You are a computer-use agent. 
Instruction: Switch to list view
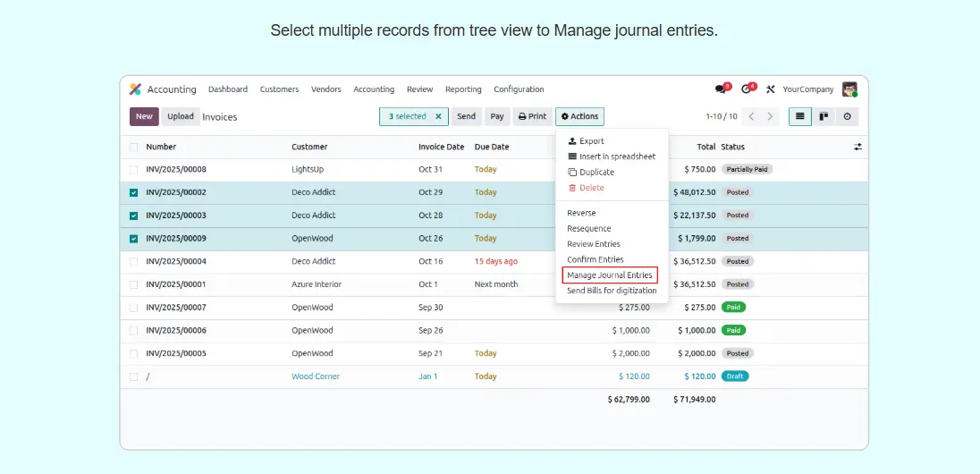coord(799,116)
